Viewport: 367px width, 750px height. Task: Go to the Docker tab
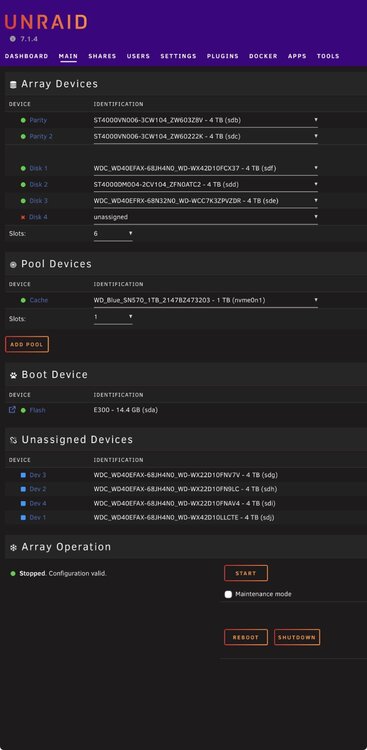tap(263, 56)
